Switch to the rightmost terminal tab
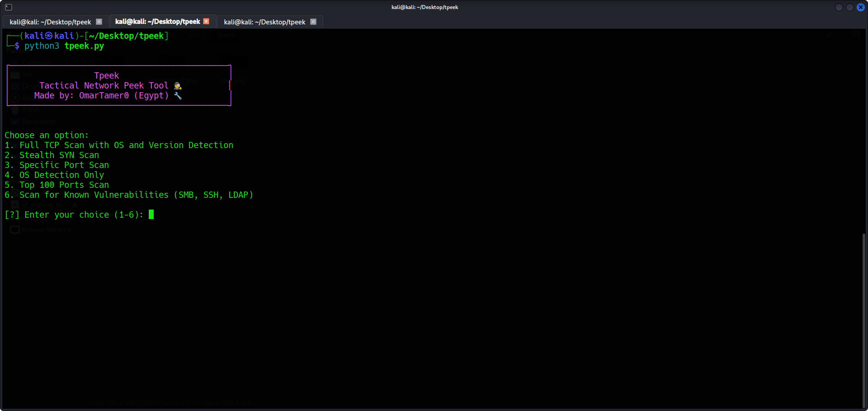 (x=264, y=22)
